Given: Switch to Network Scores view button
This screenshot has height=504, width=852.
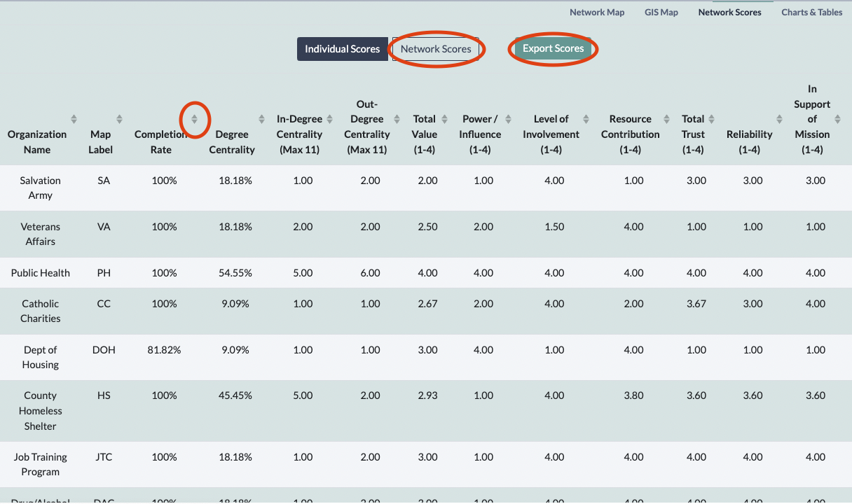Looking at the screenshot, I should pos(436,49).
